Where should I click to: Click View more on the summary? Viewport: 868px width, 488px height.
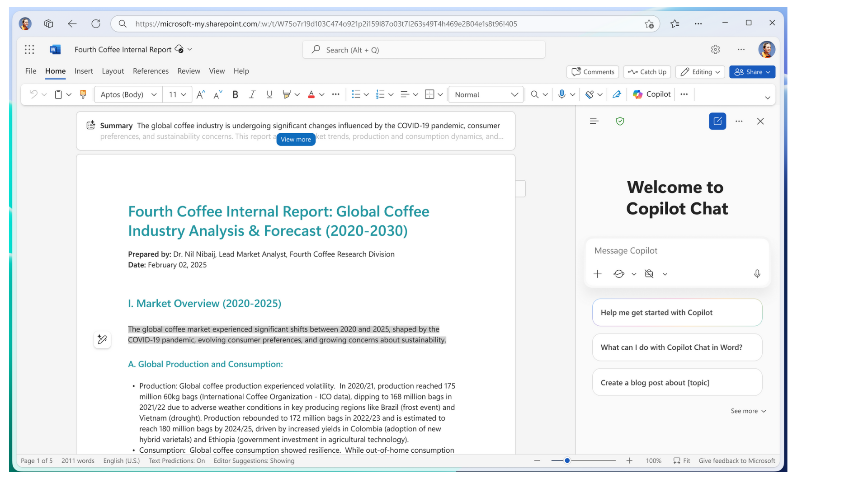[296, 140]
